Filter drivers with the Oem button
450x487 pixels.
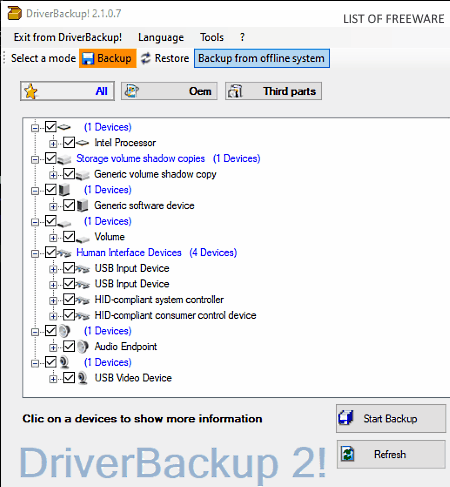click(169, 91)
